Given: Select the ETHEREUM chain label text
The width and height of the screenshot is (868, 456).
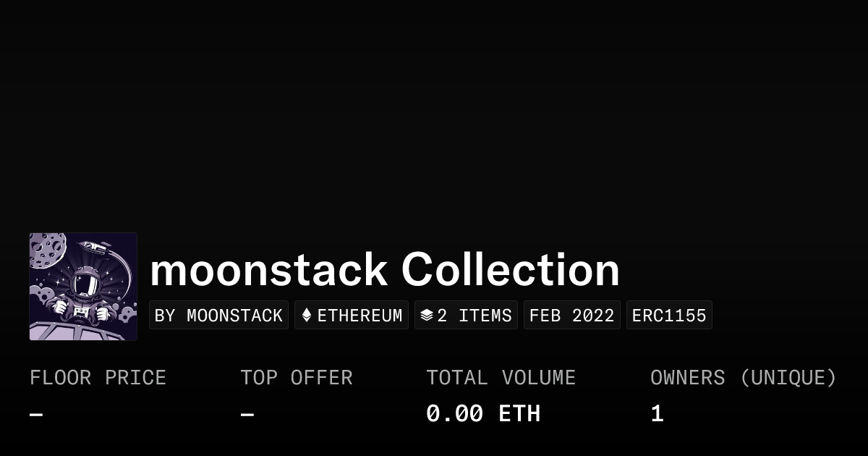Looking at the screenshot, I should (359, 316).
